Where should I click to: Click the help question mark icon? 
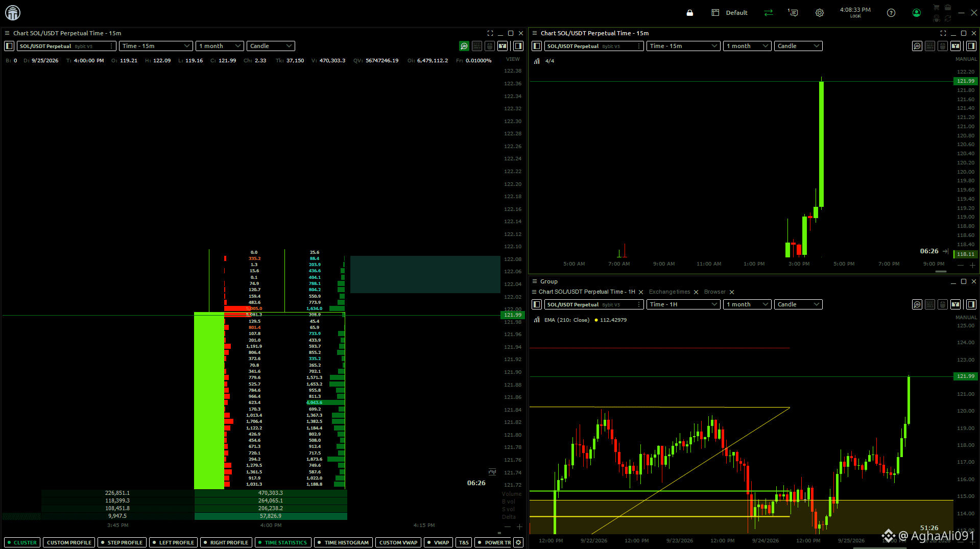click(x=891, y=13)
